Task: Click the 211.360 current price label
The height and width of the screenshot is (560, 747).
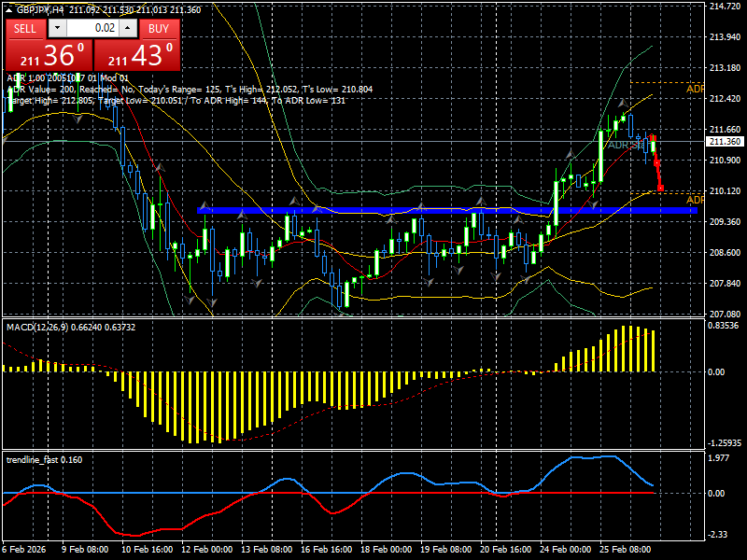Action: [x=726, y=142]
